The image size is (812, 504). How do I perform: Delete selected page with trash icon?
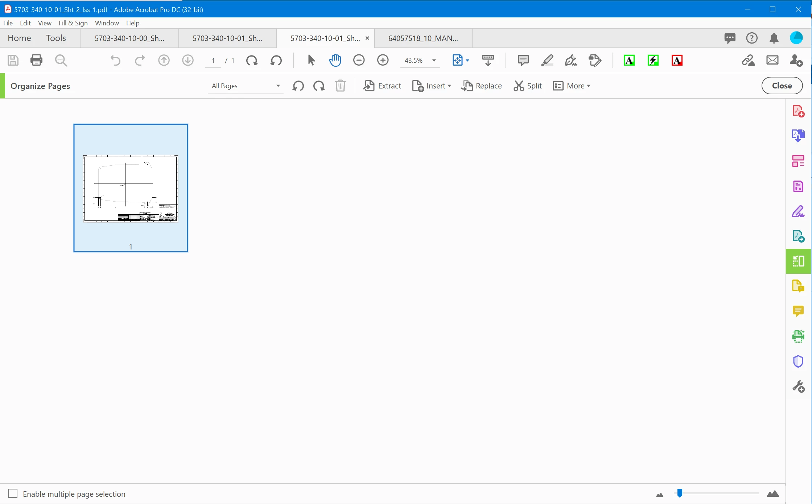tap(340, 86)
